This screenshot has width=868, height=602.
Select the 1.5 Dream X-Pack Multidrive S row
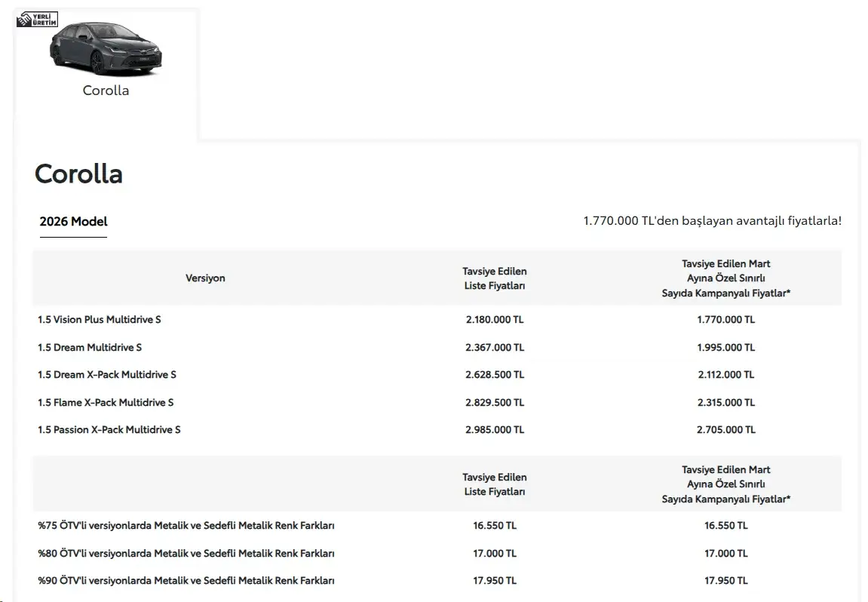(x=437, y=374)
